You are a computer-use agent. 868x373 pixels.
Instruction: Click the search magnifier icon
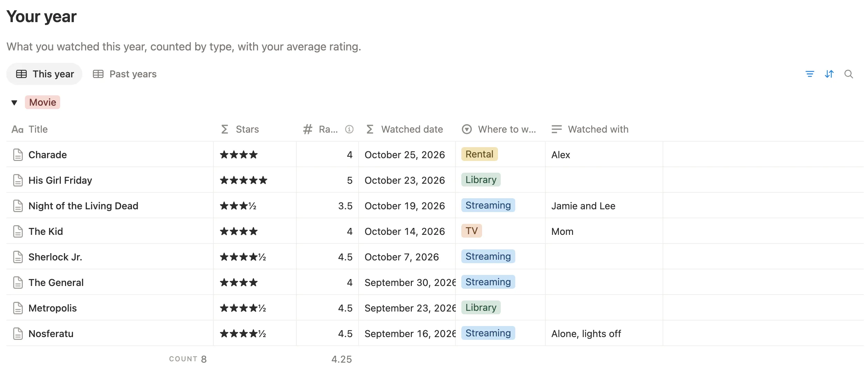(849, 74)
